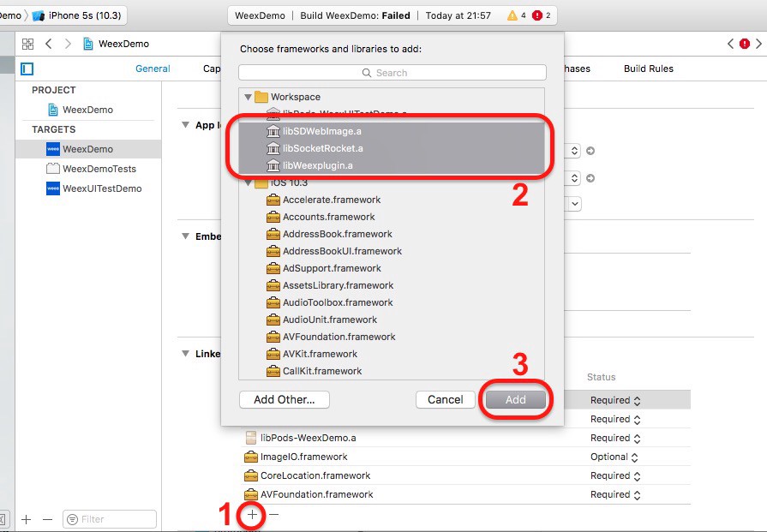Click the WeexDemo project file icon in jump bar
Screen dimensions: 767x532
88,44
